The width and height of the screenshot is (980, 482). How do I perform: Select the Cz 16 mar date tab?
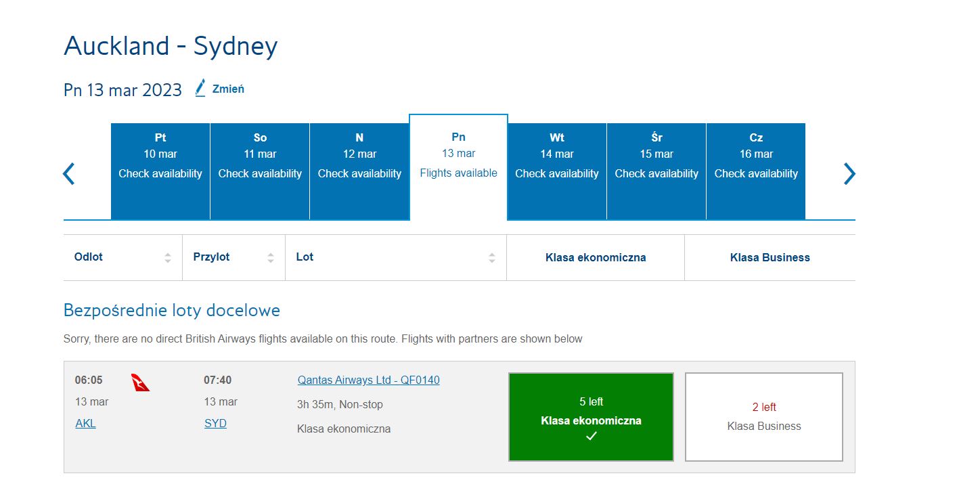[x=756, y=171]
